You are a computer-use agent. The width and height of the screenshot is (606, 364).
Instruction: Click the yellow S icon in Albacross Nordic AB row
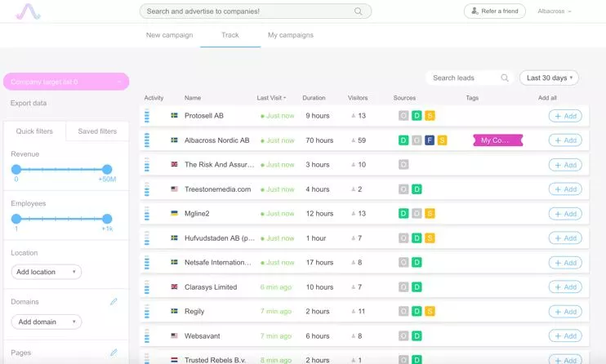point(442,140)
